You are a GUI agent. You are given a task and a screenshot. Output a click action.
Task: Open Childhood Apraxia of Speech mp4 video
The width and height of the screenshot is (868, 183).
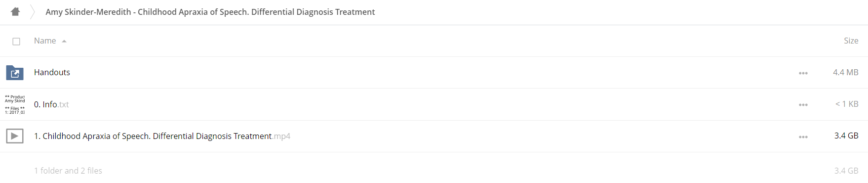pos(162,136)
